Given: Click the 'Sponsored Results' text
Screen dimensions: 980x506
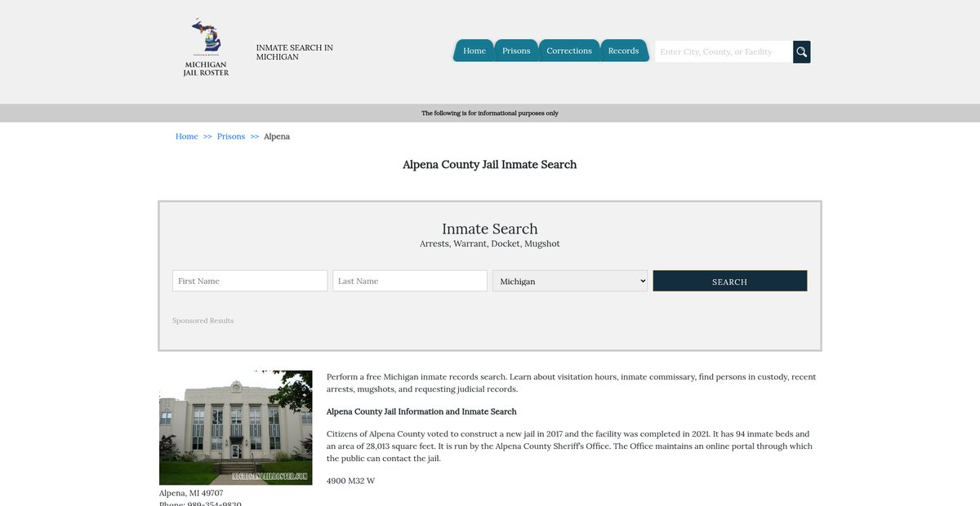Looking at the screenshot, I should (x=203, y=321).
